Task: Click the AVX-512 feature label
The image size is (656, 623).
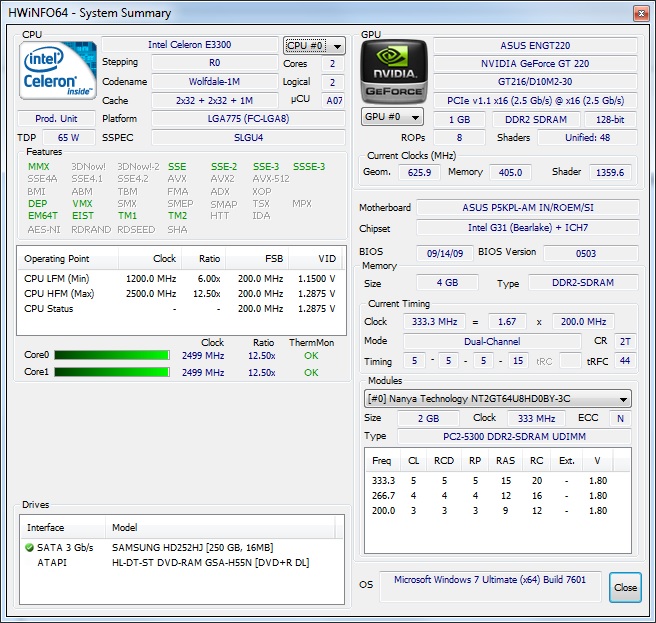Action: 271,179
